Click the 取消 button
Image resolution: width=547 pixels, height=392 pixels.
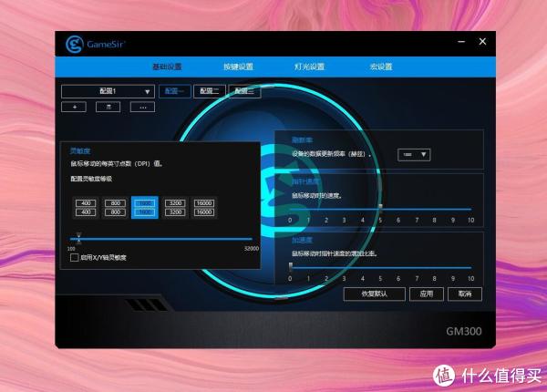pyautogui.click(x=465, y=294)
